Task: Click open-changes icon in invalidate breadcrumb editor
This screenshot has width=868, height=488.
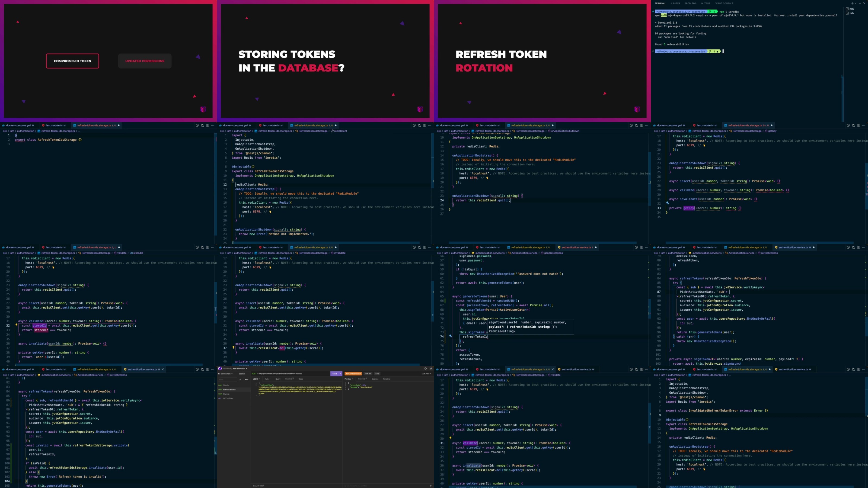Action: (419, 247)
